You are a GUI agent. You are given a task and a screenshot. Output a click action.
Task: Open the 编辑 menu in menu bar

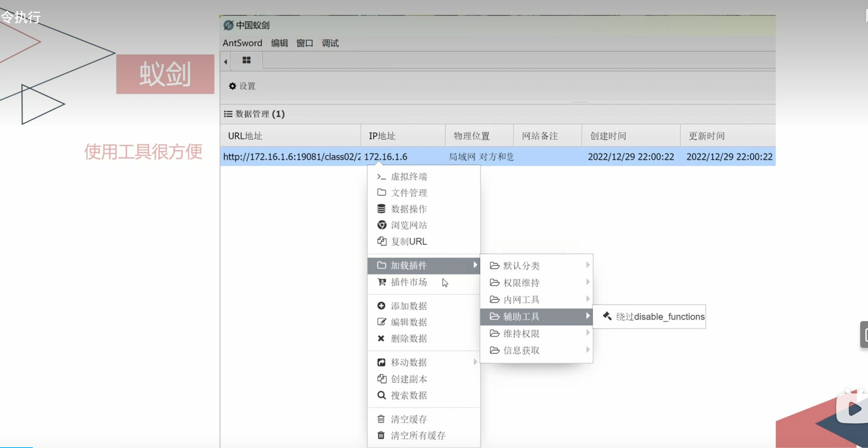[x=279, y=43]
